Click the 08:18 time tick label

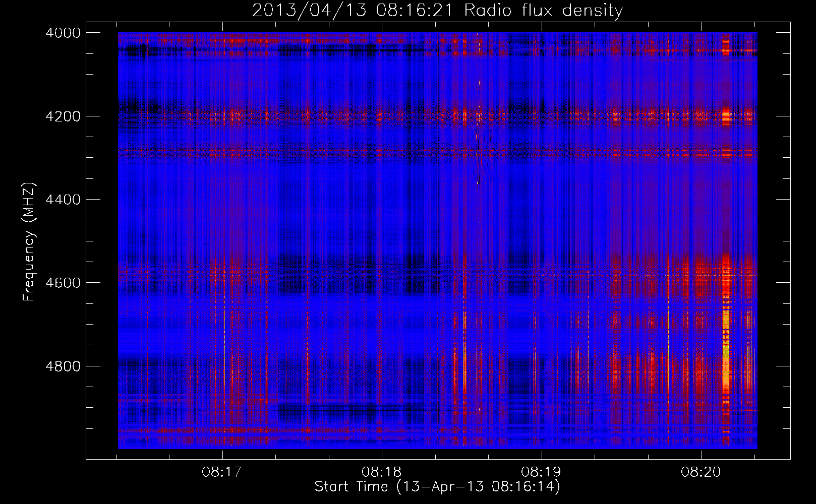tap(382, 472)
